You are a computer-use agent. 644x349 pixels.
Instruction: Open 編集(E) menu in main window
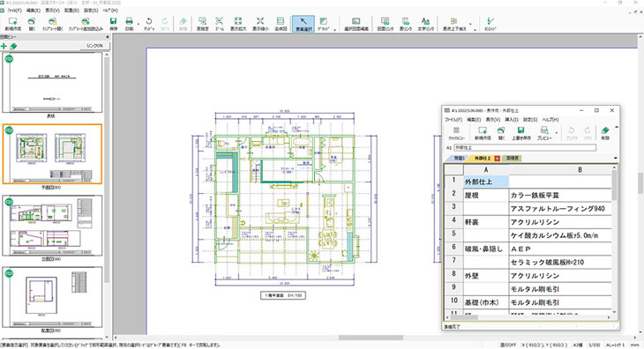[x=33, y=11]
